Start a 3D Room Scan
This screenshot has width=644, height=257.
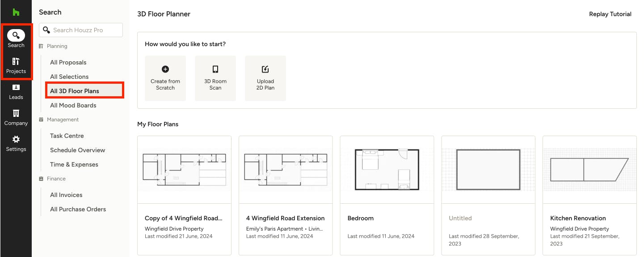tap(215, 78)
